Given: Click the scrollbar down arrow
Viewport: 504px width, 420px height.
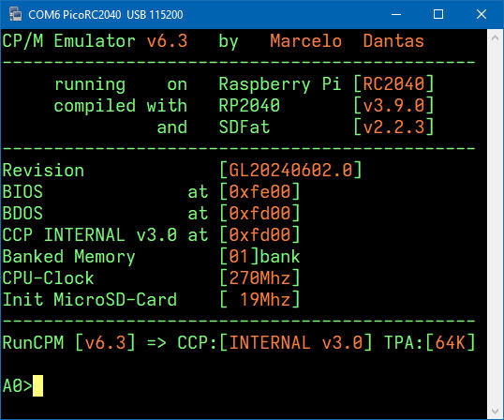Looking at the screenshot, I should (495, 411).
